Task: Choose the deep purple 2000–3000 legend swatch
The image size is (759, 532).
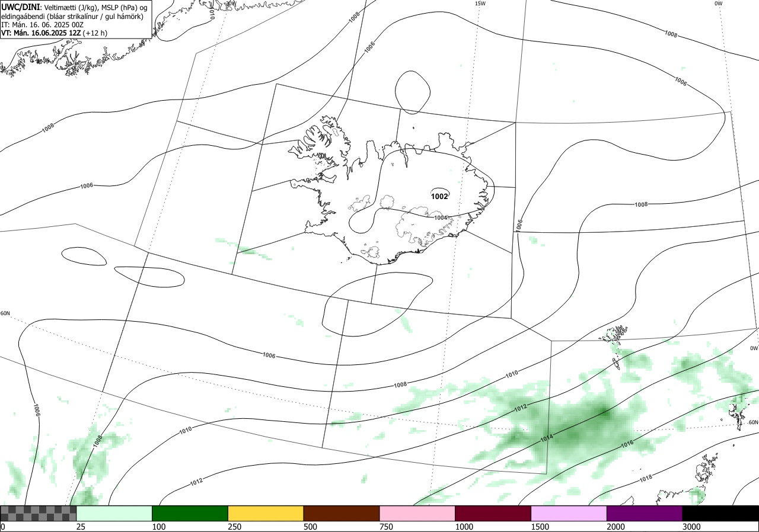Action: click(x=645, y=513)
